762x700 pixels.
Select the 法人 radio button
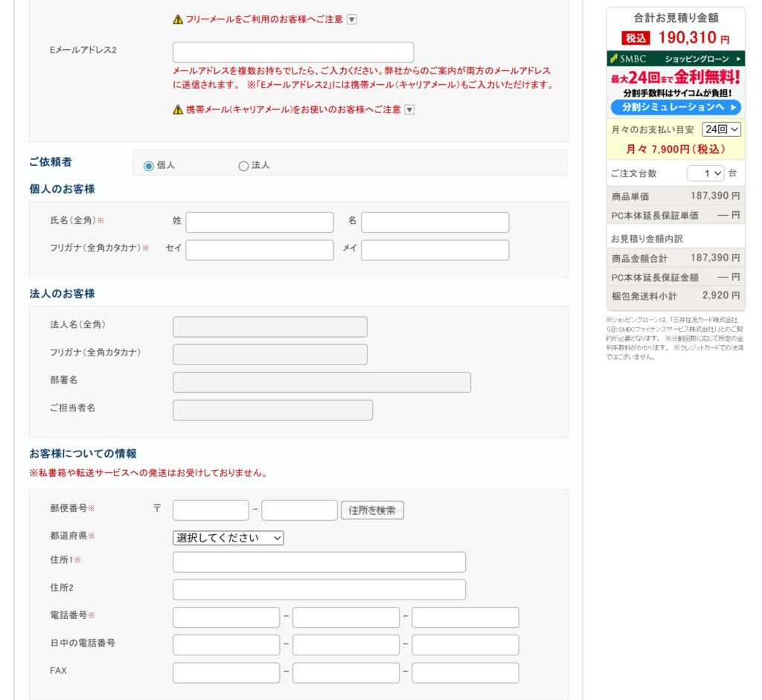(243, 166)
